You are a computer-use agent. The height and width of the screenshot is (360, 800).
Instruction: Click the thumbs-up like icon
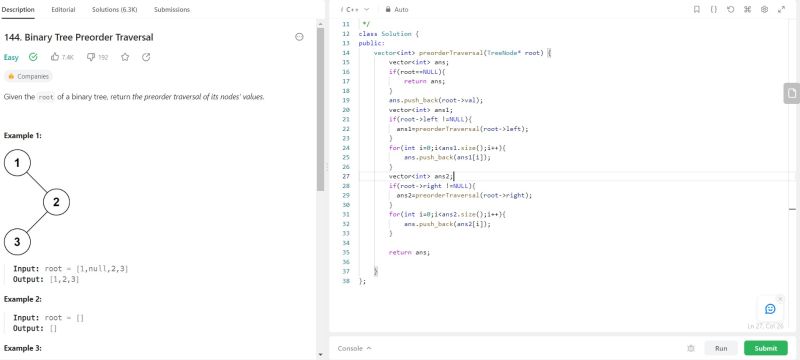(55, 57)
